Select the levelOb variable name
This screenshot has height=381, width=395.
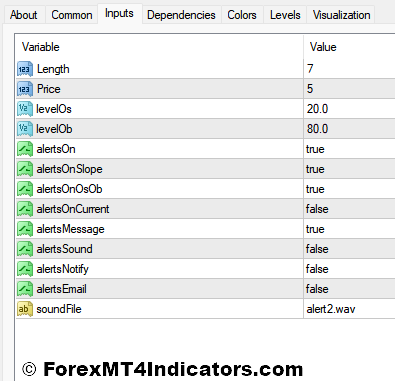coord(54,129)
